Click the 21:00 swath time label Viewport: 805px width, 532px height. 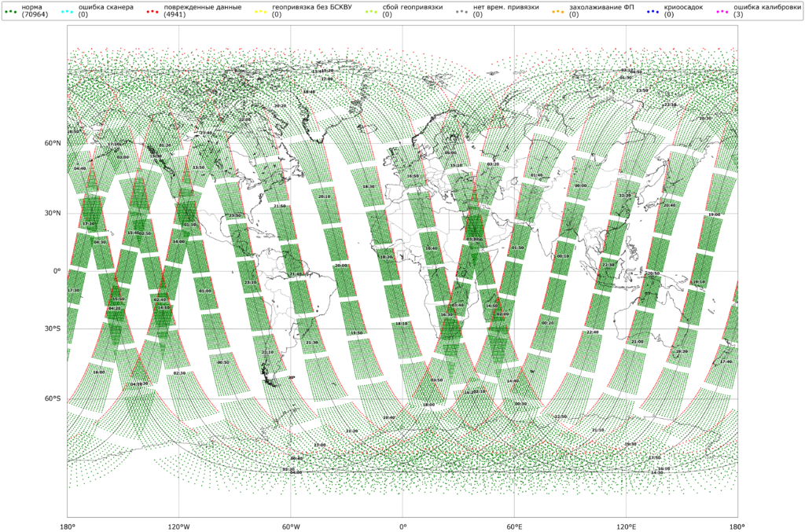pyautogui.click(x=637, y=342)
